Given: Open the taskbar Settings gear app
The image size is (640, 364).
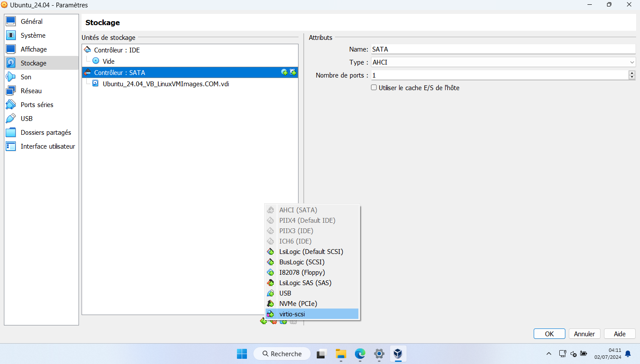Looking at the screenshot, I should 379,354.
